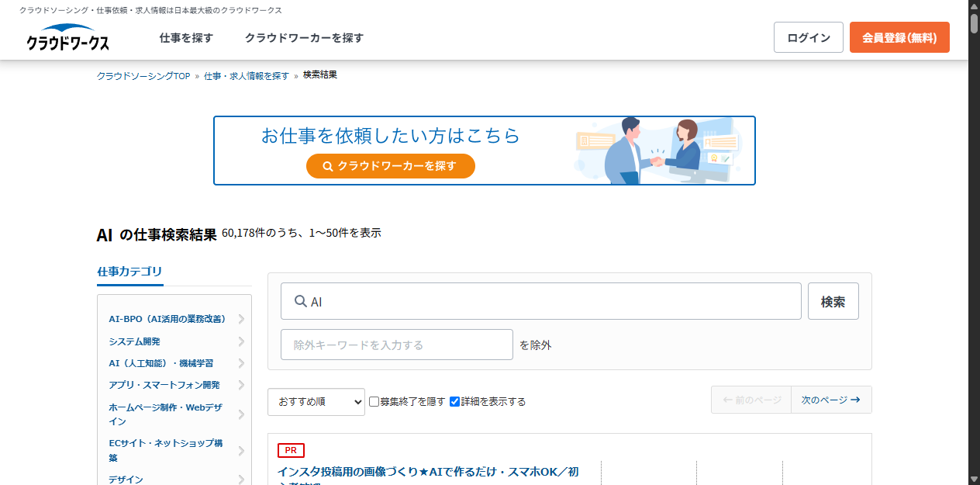Expand the ホームページ制作・Webデザイン chevron

pos(242,414)
